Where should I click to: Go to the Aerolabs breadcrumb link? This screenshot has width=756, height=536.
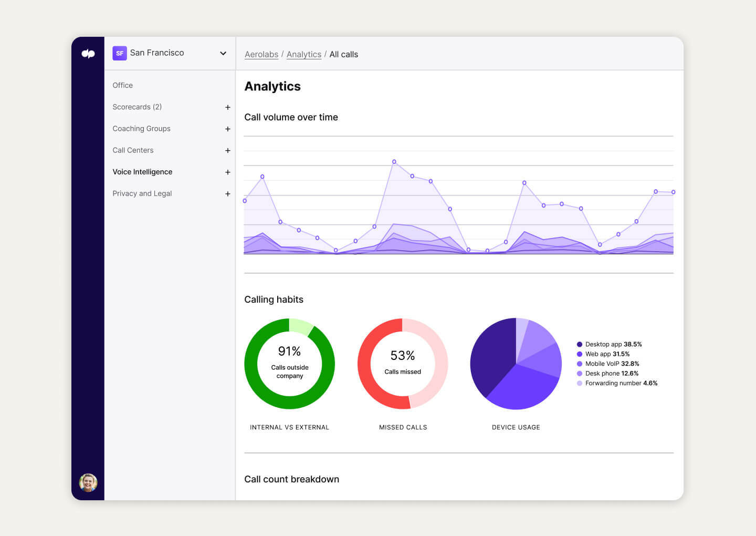click(x=261, y=54)
